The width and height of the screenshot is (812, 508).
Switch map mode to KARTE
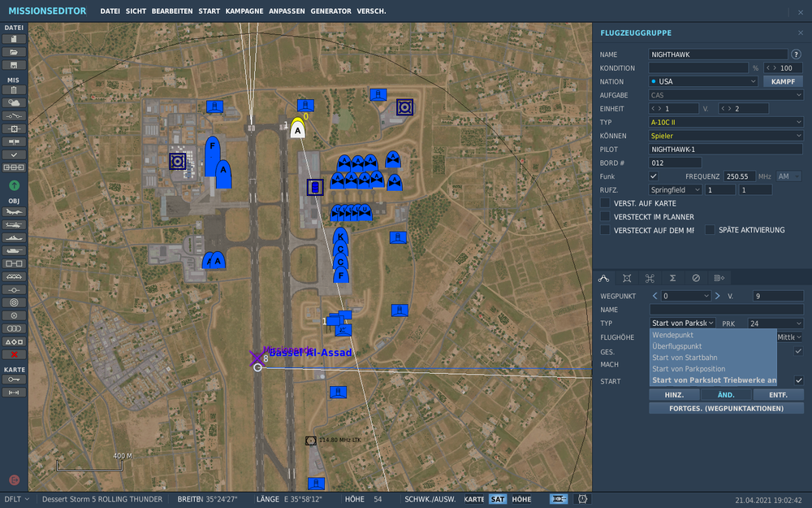click(474, 500)
